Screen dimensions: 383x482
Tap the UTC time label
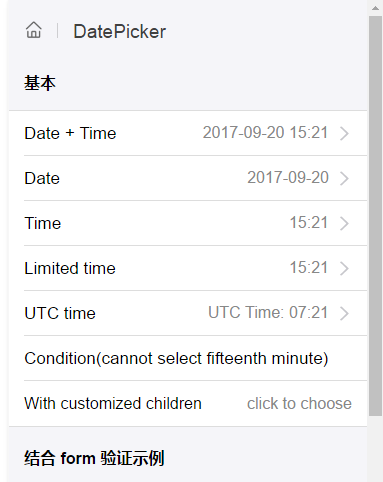coord(60,313)
